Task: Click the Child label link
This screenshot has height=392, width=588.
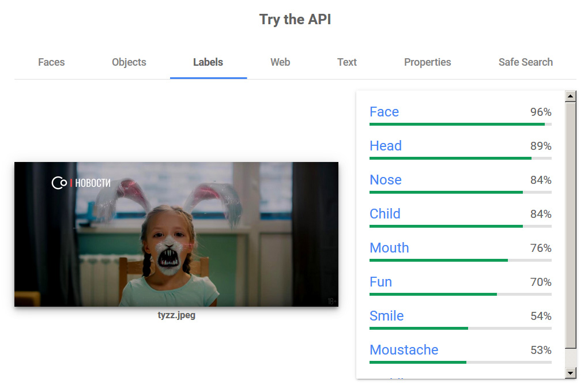Action: click(385, 214)
